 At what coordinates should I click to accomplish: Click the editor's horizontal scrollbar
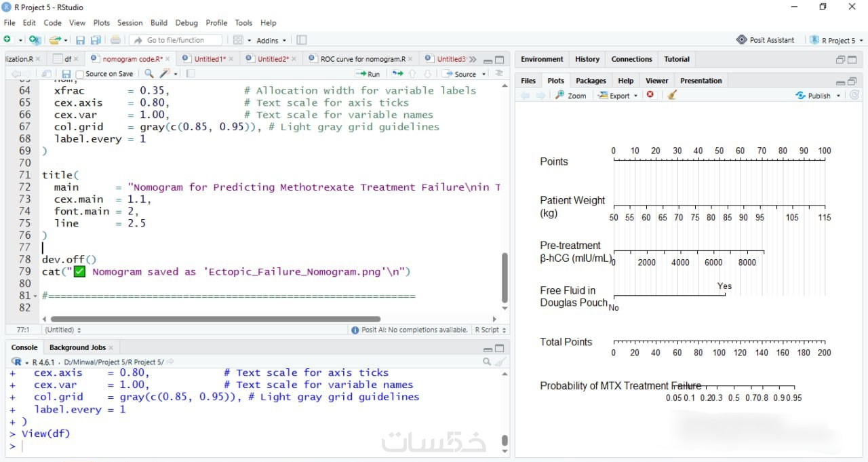click(216, 319)
